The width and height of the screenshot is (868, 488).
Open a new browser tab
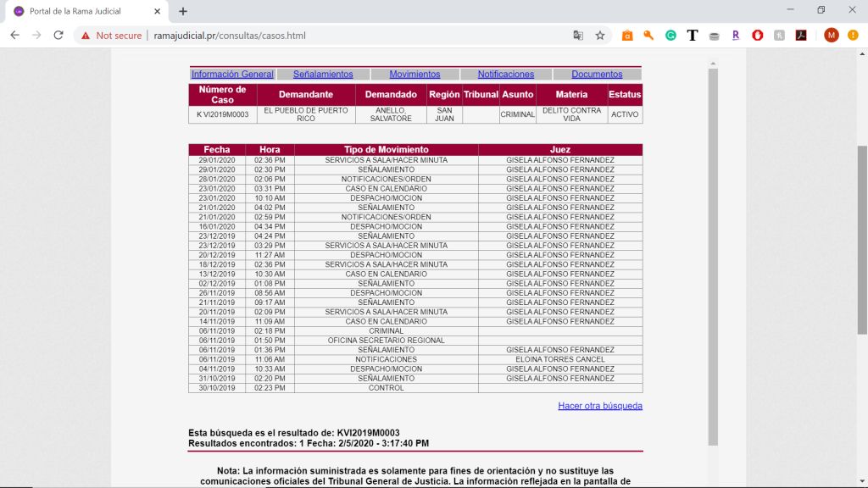[x=183, y=11]
